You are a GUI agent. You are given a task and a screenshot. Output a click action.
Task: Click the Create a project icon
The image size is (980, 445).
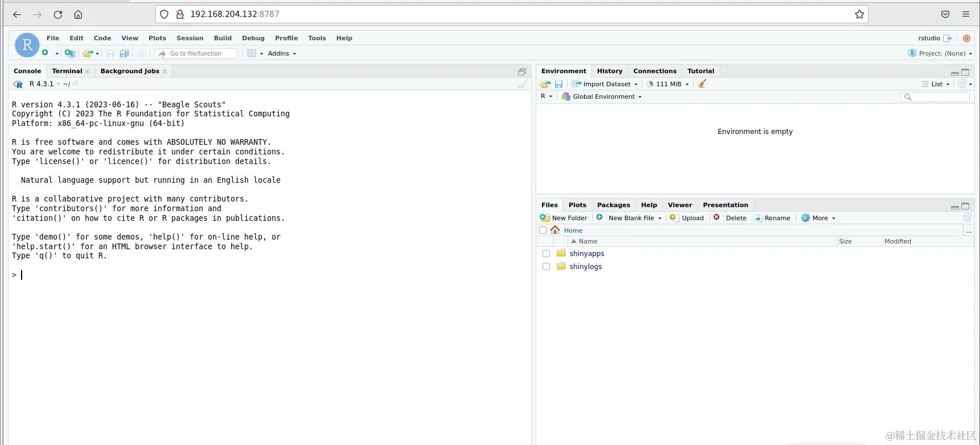click(70, 53)
